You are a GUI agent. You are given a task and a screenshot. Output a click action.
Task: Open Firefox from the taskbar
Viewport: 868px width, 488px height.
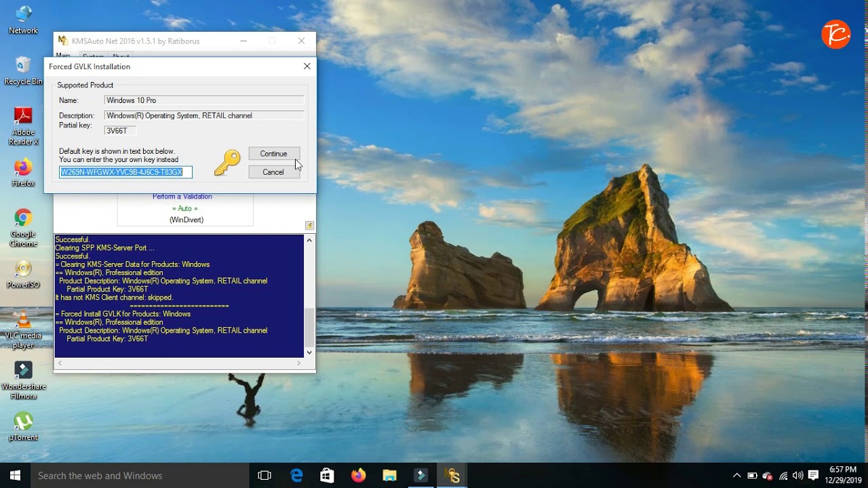coord(358,476)
